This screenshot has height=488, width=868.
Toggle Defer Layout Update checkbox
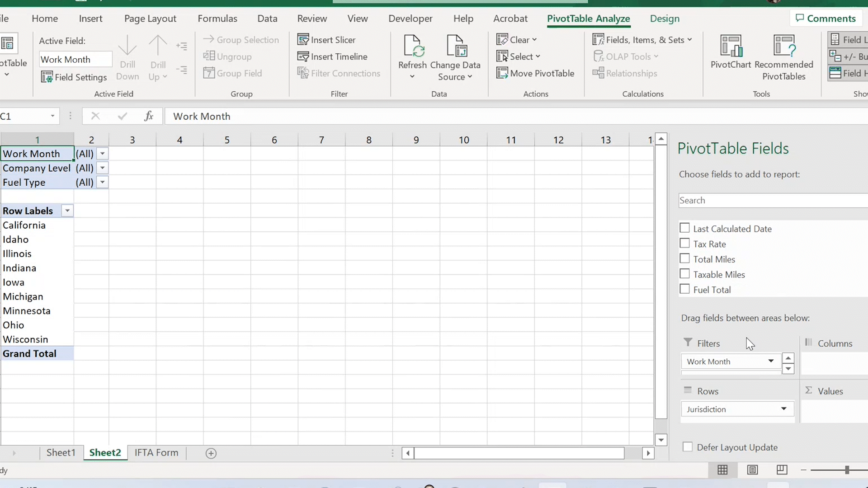(x=688, y=447)
